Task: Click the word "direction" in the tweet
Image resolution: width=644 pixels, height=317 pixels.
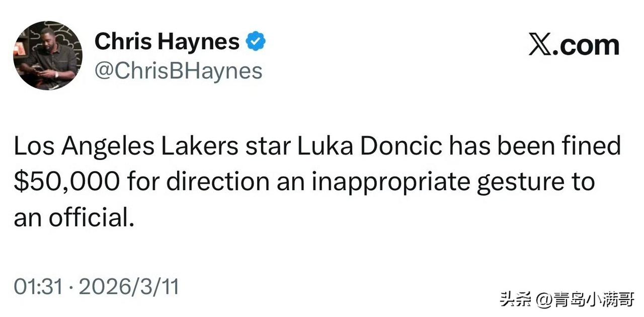Action: (217, 182)
